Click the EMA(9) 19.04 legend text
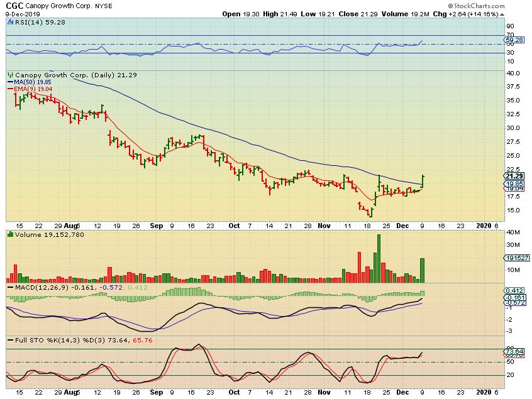532x399 pixels. point(33,89)
